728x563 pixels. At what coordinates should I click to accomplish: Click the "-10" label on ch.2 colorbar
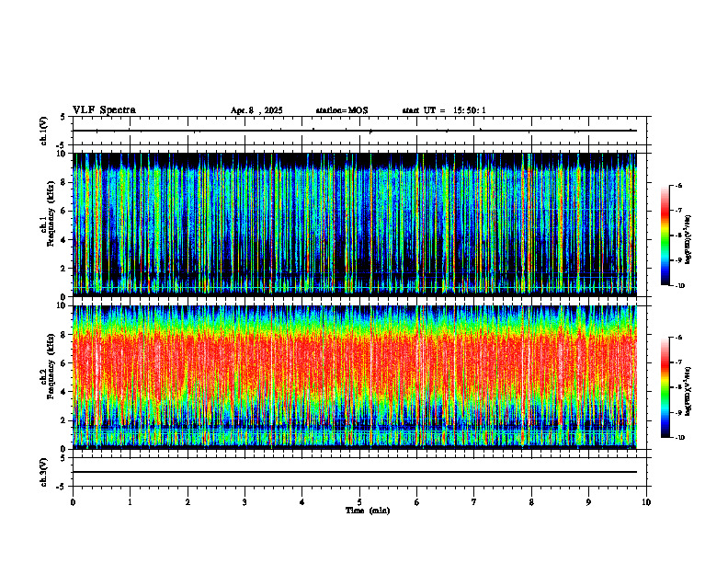point(679,438)
